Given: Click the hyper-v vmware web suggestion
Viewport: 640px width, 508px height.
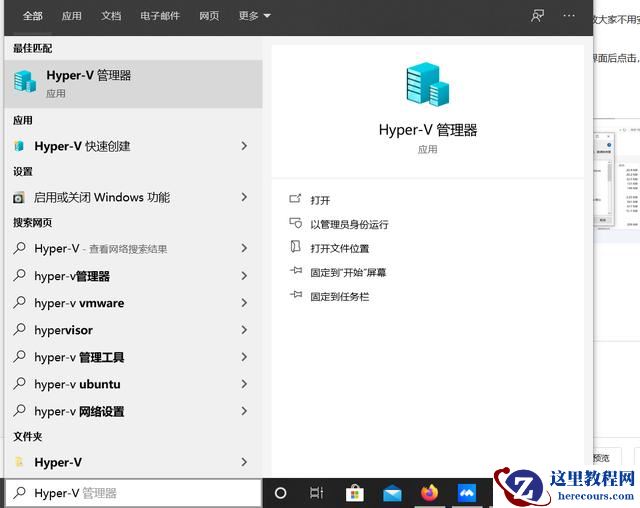Looking at the screenshot, I should coord(133,303).
